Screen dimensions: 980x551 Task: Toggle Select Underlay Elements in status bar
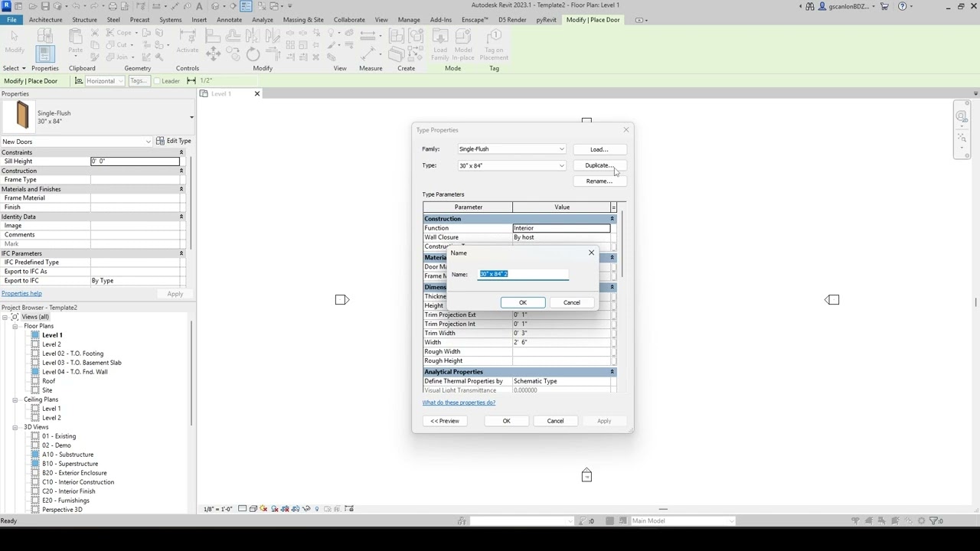point(869,520)
